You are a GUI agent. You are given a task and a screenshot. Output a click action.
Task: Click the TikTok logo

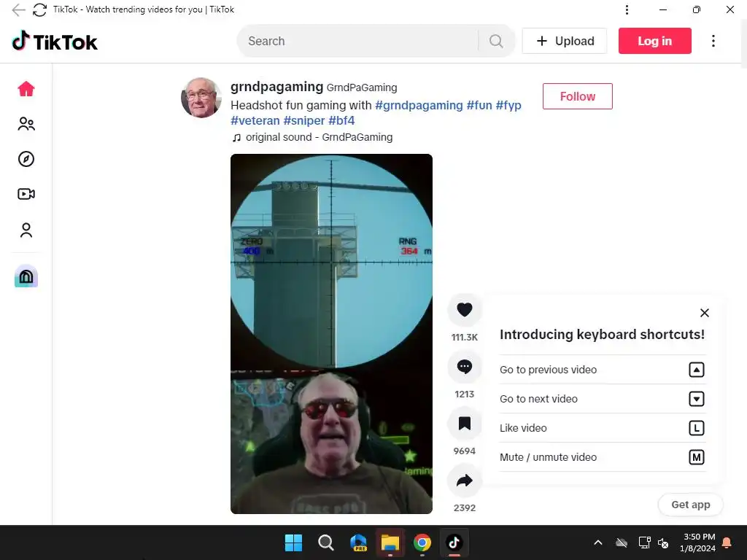pos(54,42)
